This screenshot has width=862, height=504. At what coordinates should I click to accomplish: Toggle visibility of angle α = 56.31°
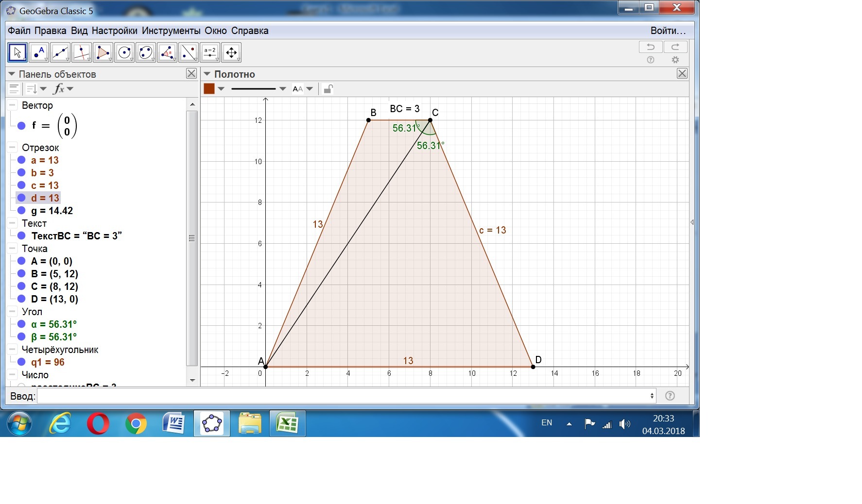coord(21,324)
